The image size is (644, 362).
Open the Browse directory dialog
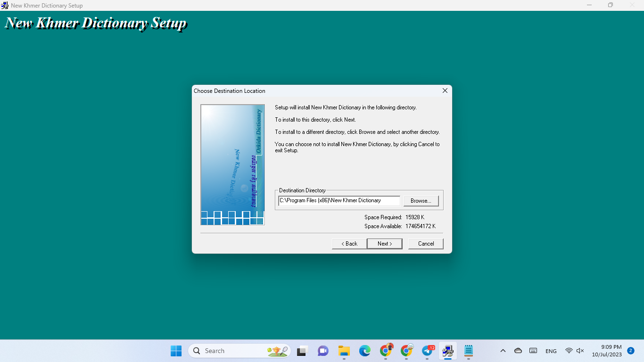click(x=421, y=201)
